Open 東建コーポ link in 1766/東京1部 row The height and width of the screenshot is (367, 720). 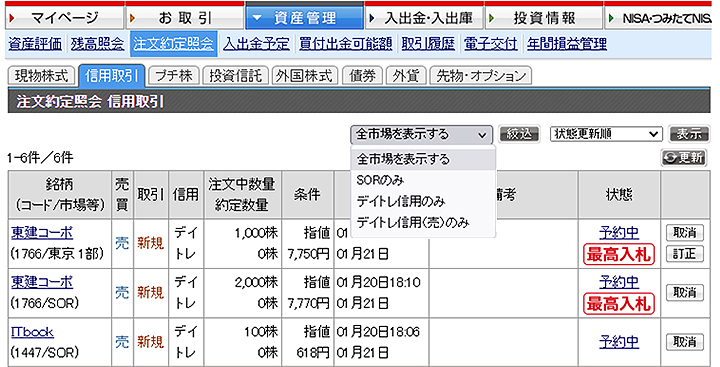coord(42,233)
